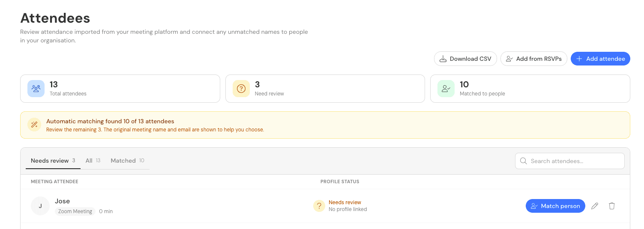The height and width of the screenshot is (229, 644).
Task: Click the blue Add attendee button
Action: tap(600, 59)
